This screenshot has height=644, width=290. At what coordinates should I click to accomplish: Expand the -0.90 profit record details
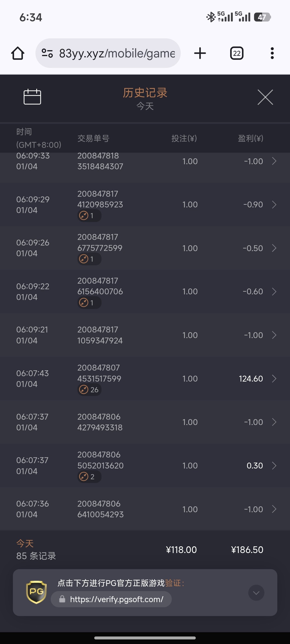274,204
